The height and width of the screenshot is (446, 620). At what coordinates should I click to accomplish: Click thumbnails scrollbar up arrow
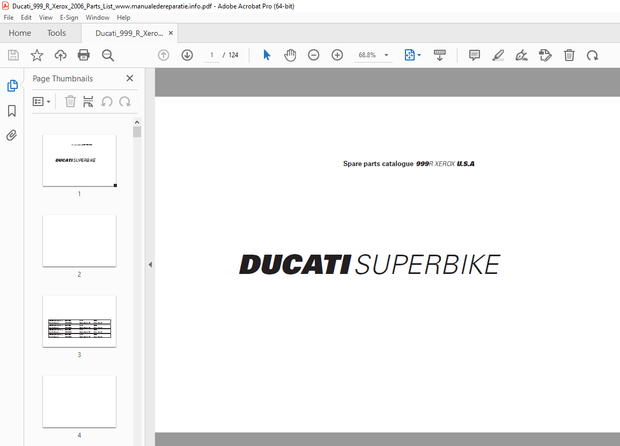pyautogui.click(x=137, y=122)
